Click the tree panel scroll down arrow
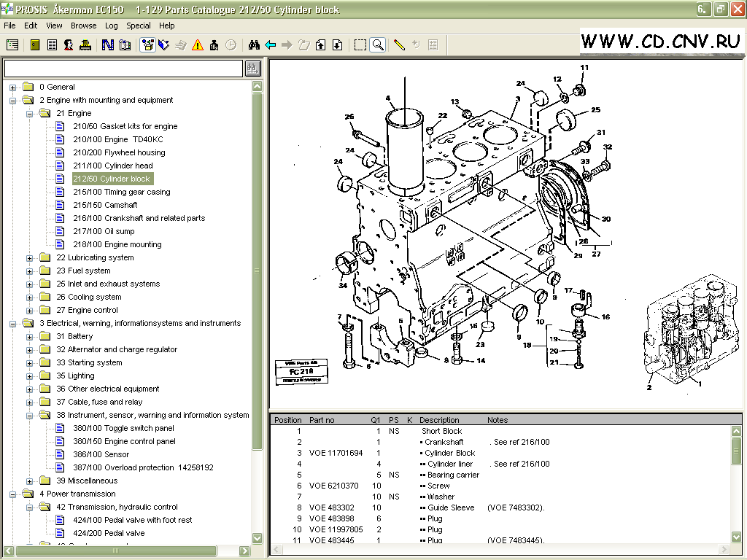Viewport: 747px width, 560px height. pyautogui.click(x=258, y=538)
